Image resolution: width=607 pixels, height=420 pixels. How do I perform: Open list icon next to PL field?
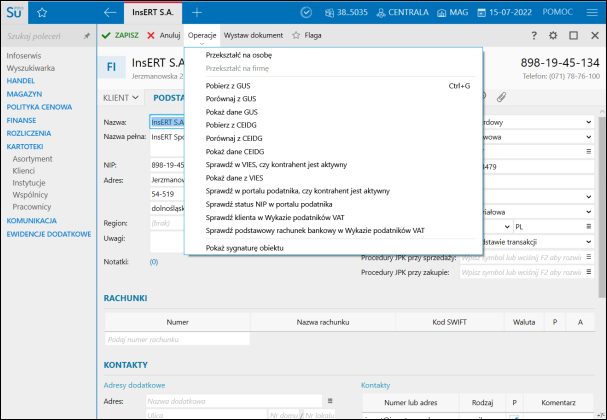click(x=588, y=226)
